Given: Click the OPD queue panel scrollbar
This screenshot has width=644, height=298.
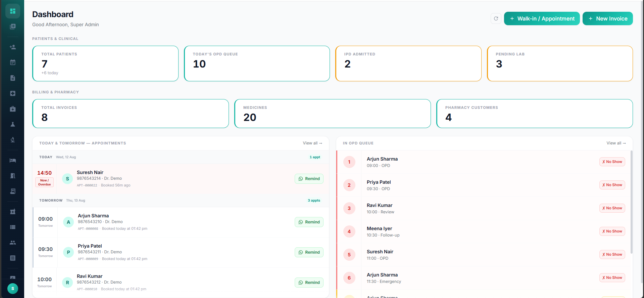Looking at the screenshot, I should tap(631, 202).
